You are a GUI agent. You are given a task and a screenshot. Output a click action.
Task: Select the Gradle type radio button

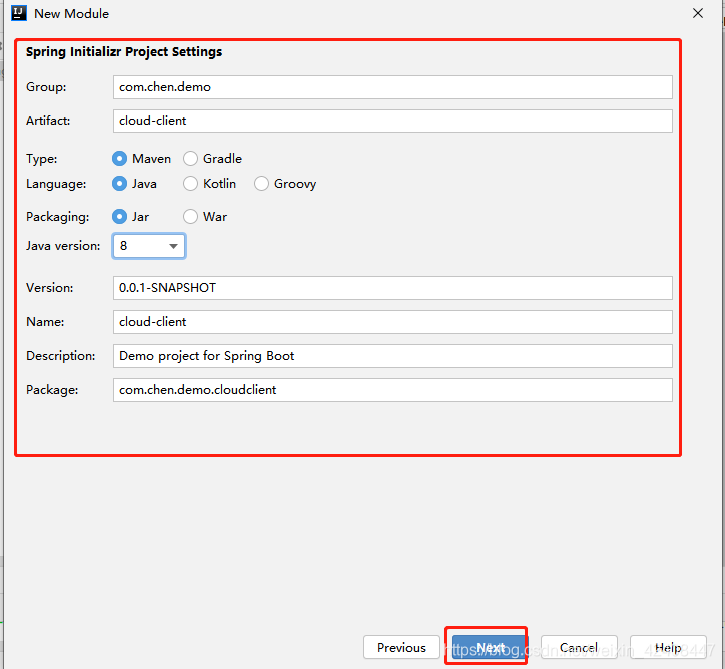(x=190, y=159)
